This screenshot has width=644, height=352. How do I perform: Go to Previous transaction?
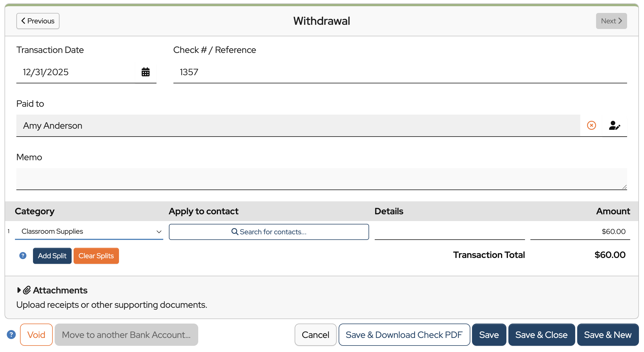point(38,21)
